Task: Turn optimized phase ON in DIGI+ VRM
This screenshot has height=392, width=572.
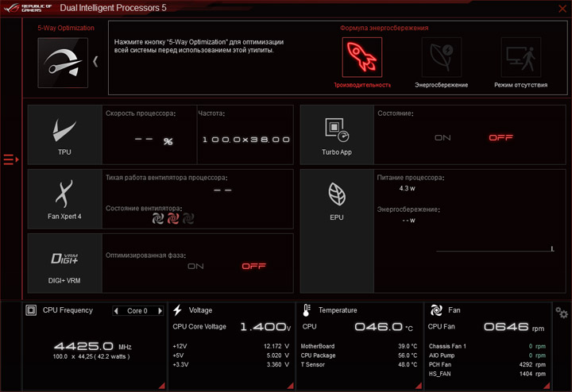Action: click(195, 267)
